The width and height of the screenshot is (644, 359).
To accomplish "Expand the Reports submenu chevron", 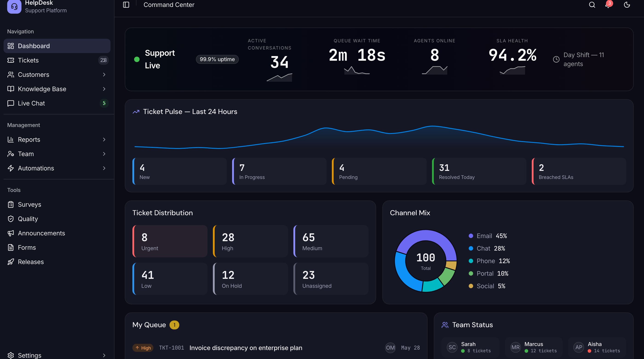I will 104,140.
